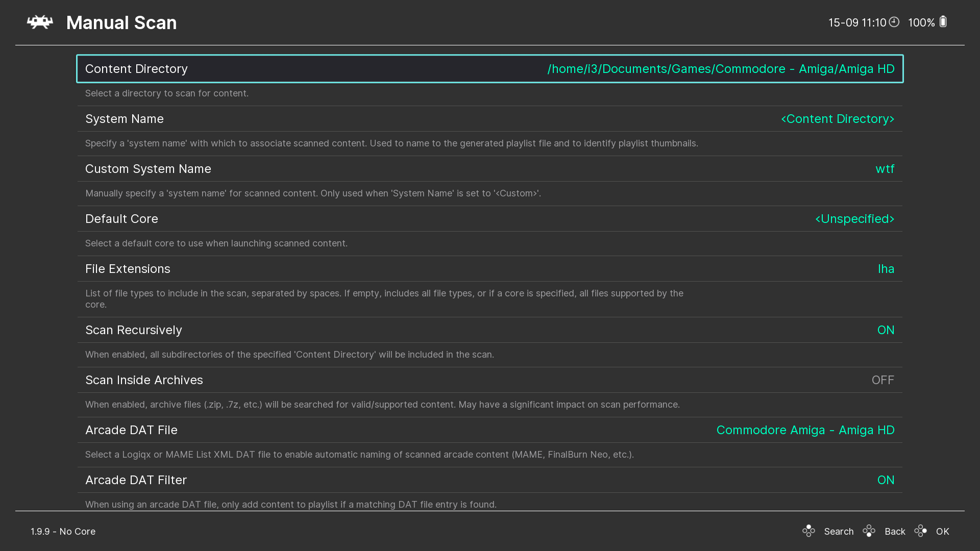Click the File Extensions value 'lha'
This screenshot has width=980, height=551.
click(x=886, y=269)
